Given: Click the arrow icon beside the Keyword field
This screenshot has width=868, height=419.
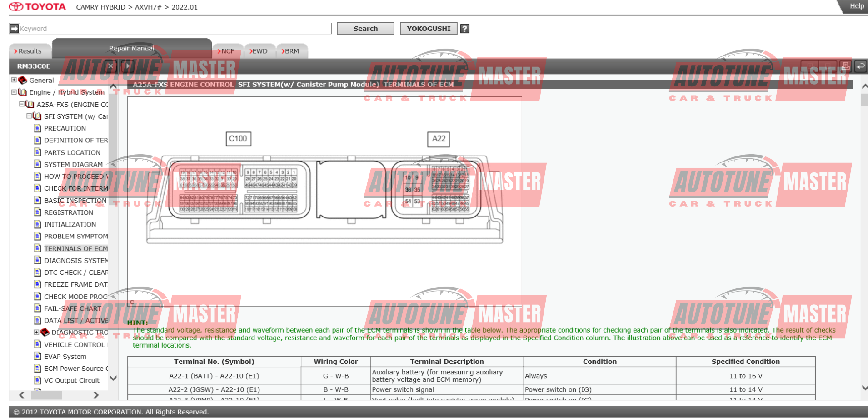Looking at the screenshot, I should coord(14,29).
